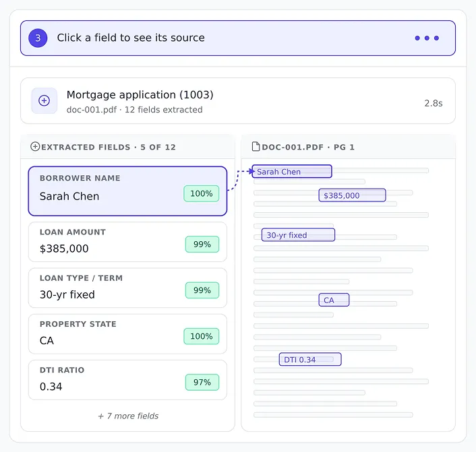Click the $385,000 highlight in the PDF
Image resolution: width=476 pixels, height=452 pixels.
[x=352, y=195]
